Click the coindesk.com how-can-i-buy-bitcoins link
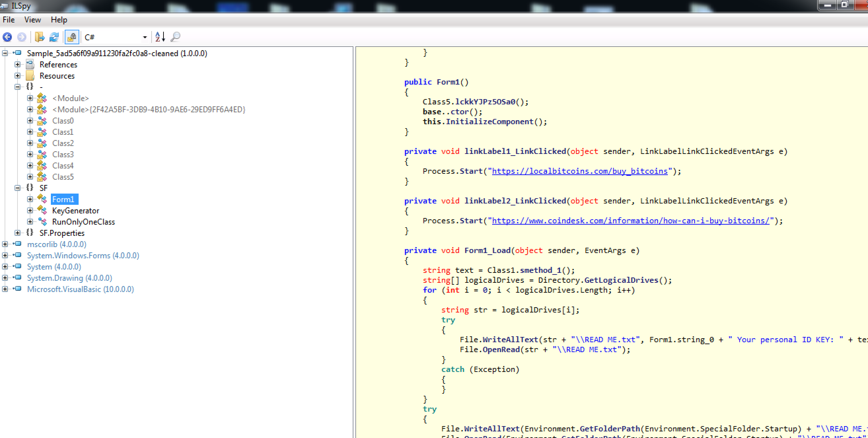This screenshot has height=438, width=868. pos(631,221)
